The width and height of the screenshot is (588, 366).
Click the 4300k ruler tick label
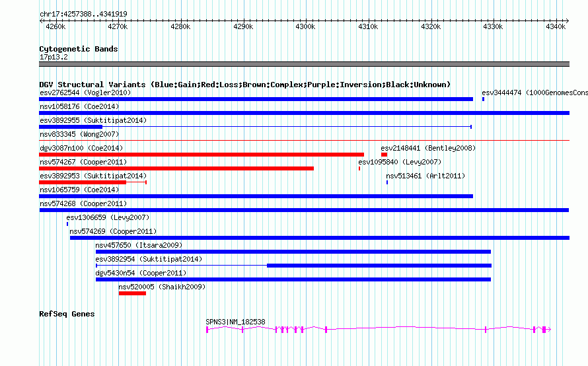point(305,26)
